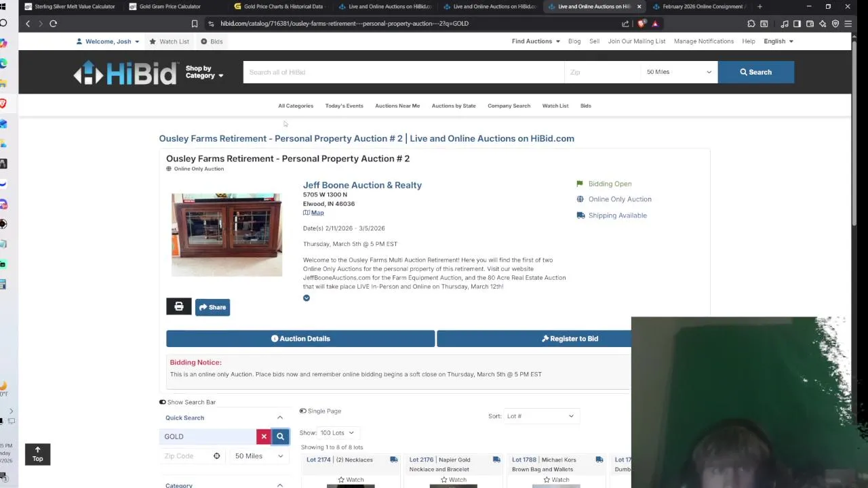Collapse the Category panel chevron
Image resolution: width=868 pixels, height=488 pixels.
(280, 485)
